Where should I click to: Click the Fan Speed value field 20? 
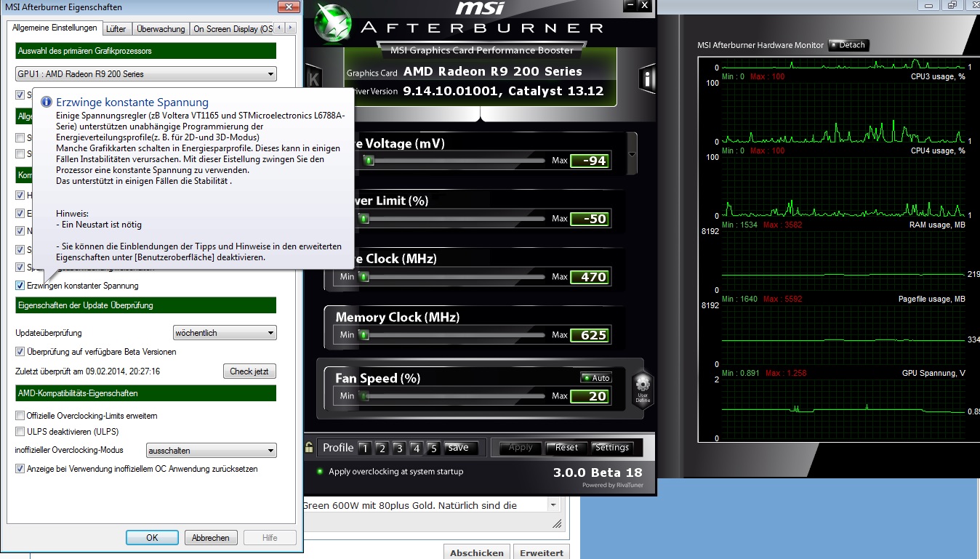click(x=590, y=396)
